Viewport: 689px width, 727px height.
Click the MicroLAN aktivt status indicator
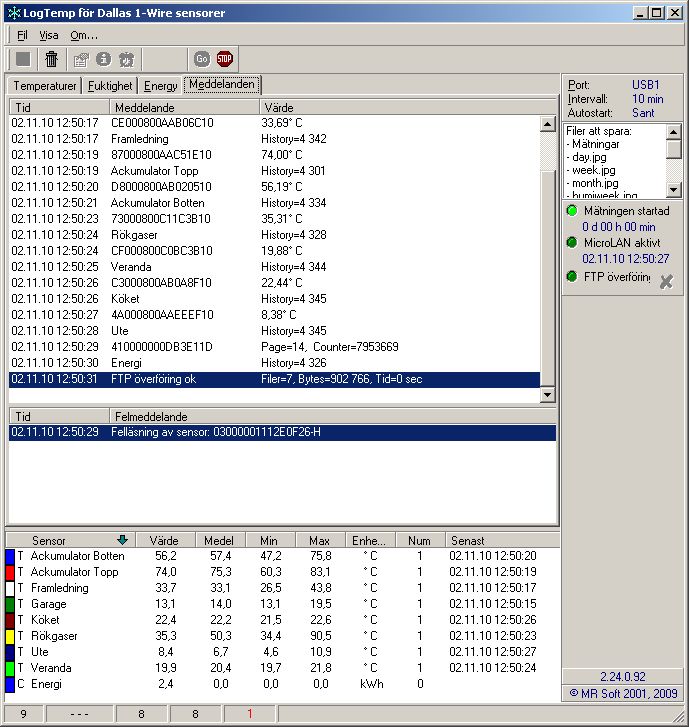[572, 243]
